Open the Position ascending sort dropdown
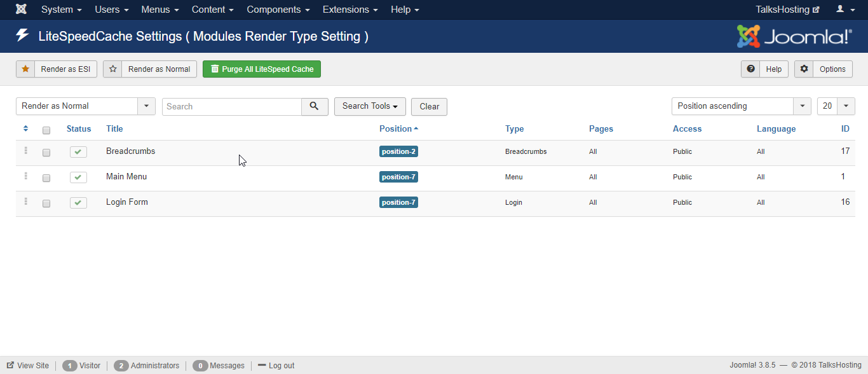This screenshot has width=868, height=374. tap(742, 106)
